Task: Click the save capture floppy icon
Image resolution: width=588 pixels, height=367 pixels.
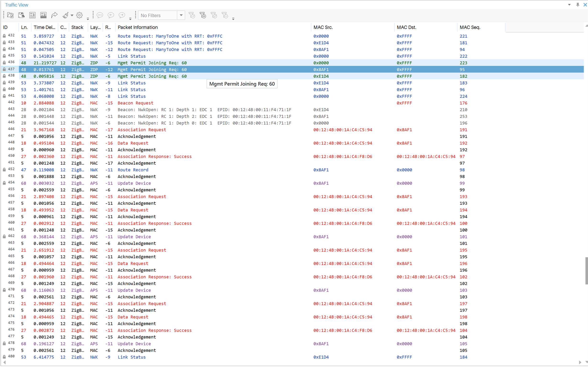Action: tap(21, 15)
